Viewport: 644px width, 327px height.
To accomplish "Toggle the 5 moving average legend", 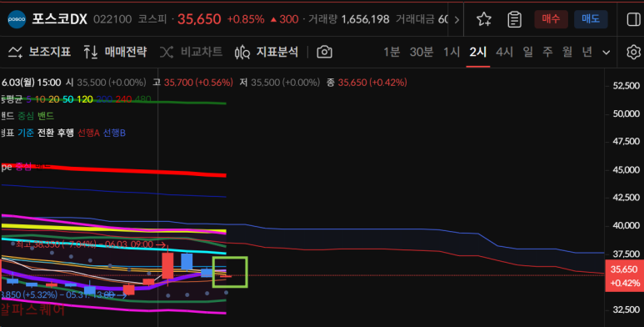I will [29, 99].
